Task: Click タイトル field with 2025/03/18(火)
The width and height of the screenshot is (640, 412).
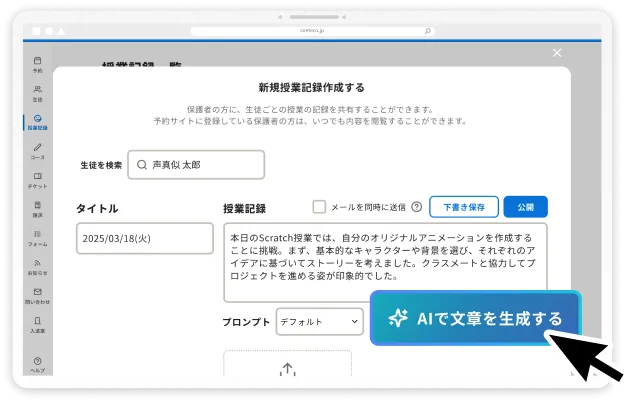Action: pyautogui.click(x=145, y=238)
